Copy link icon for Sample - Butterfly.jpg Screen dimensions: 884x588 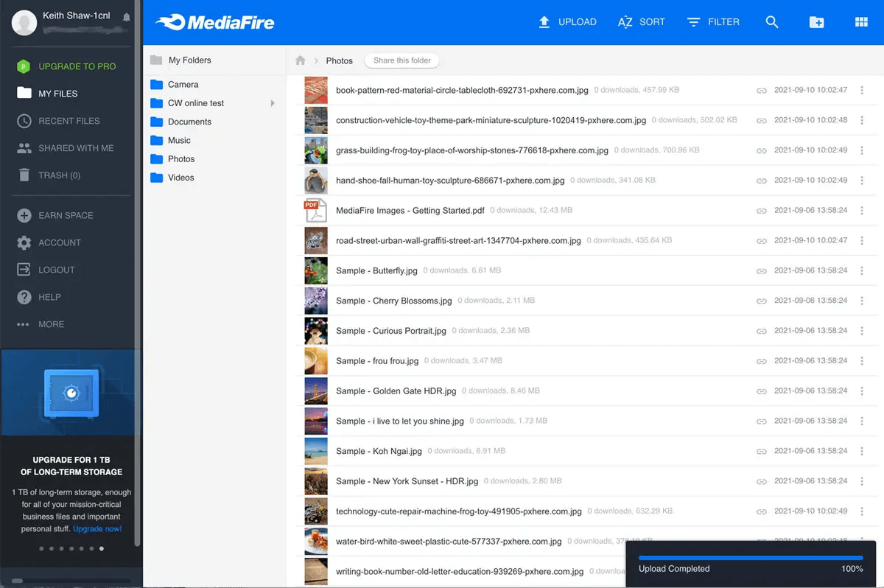(762, 271)
